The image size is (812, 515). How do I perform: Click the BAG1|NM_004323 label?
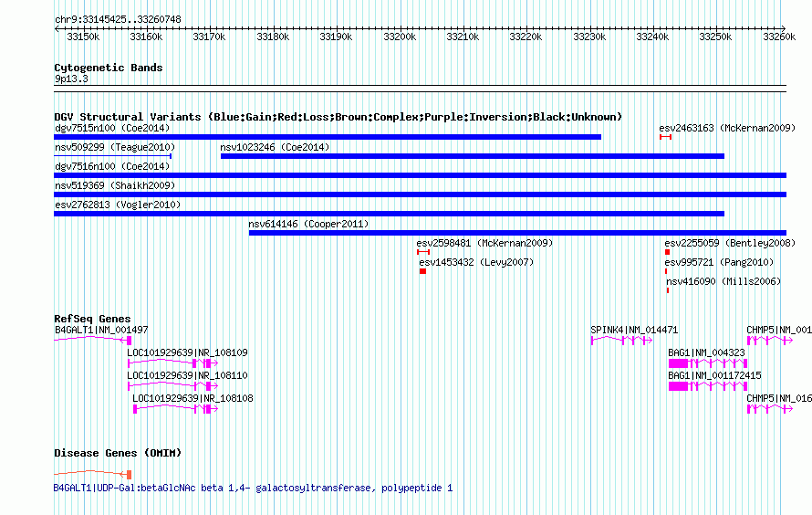[707, 352]
